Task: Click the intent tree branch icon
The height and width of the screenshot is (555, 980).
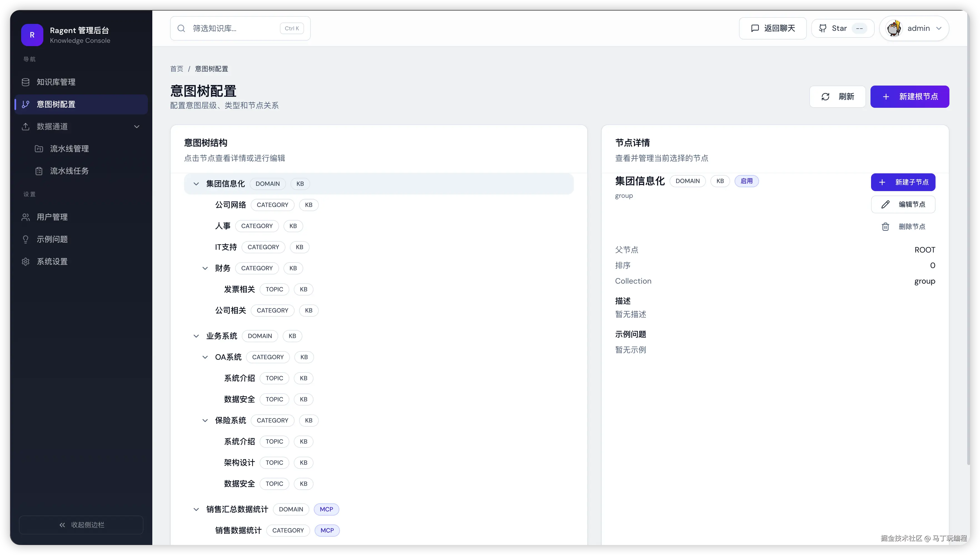Action: [x=26, y=104]
